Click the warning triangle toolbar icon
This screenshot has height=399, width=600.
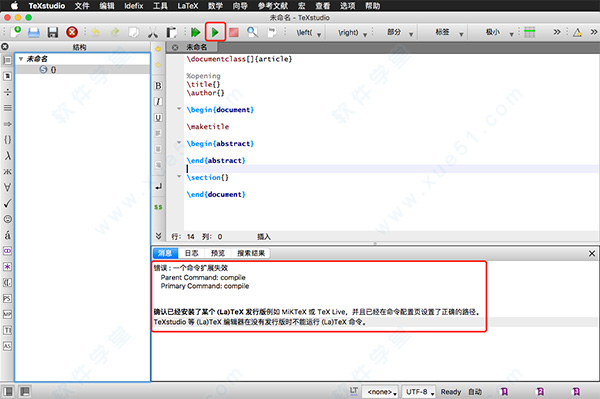click(x=577, y=33)
